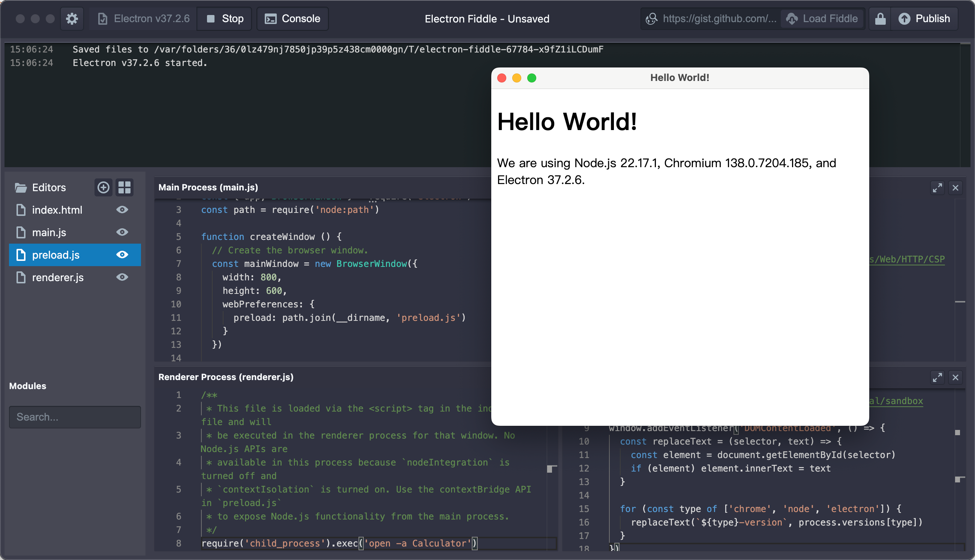Click the Editors heading label

pyautogui.click(x=49, y=187)
